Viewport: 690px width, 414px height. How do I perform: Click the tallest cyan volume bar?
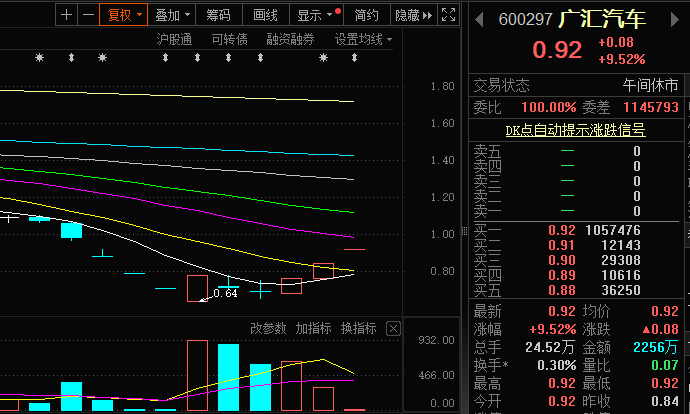(x=228, y=377)
